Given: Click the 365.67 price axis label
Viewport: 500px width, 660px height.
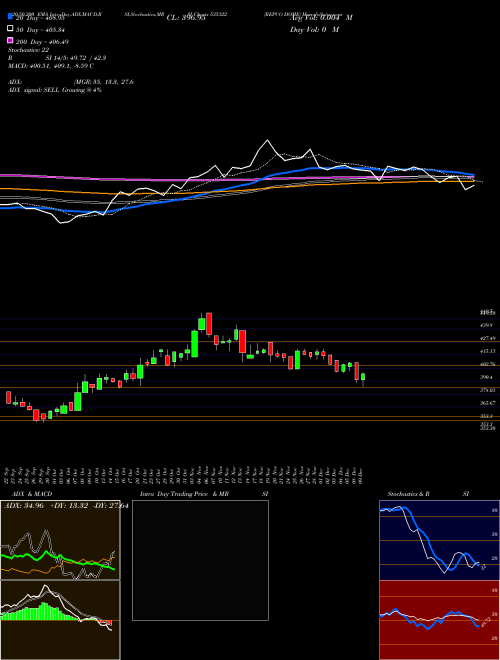Looking at the screenshot, I should (x=488, y=403).
